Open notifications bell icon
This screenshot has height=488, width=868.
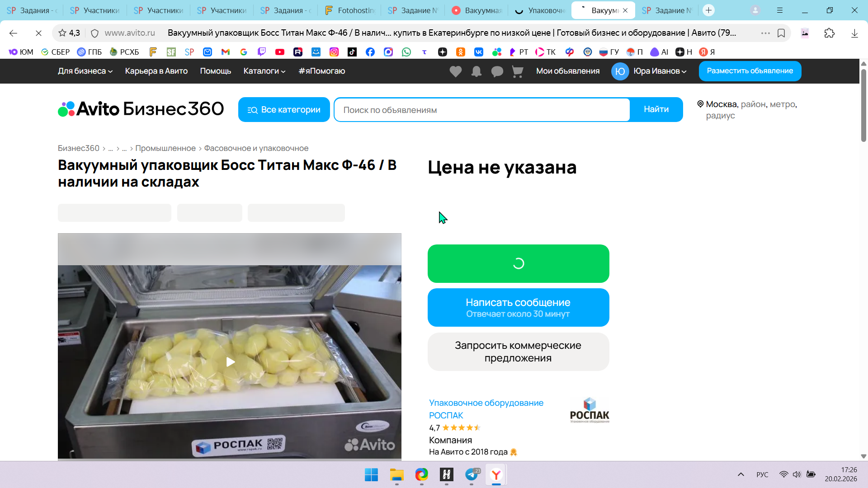476,71
